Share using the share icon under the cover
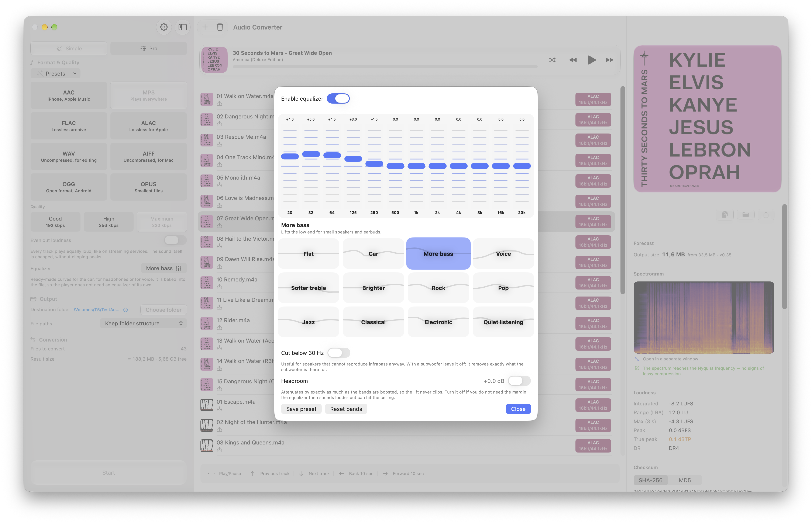Image resolution: width=812 pixels, height=523 pixels. 766,215
